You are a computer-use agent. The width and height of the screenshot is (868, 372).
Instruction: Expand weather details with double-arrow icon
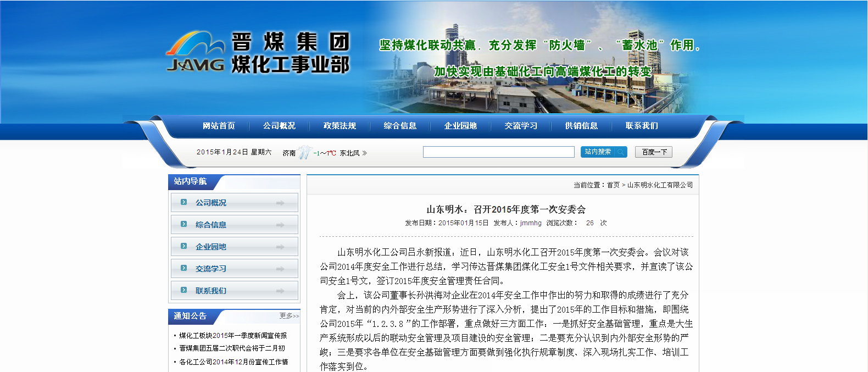[364, 153]
